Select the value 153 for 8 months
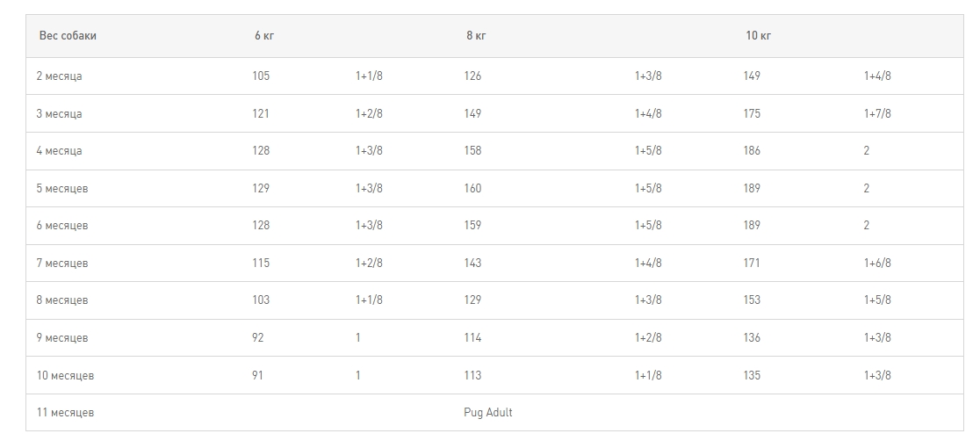This screenshot has height=448, width=980. click(x=752, y=300)
